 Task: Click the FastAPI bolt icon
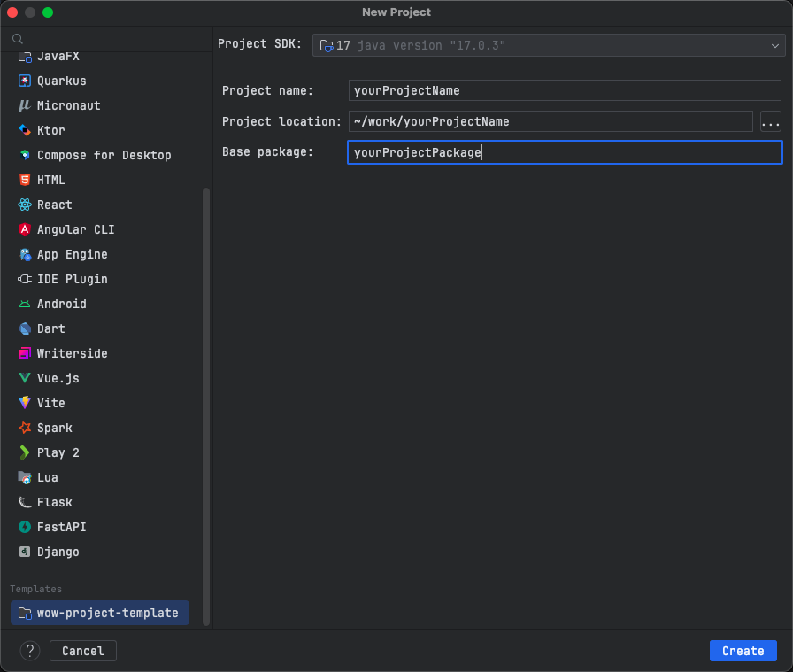point(24,528)
